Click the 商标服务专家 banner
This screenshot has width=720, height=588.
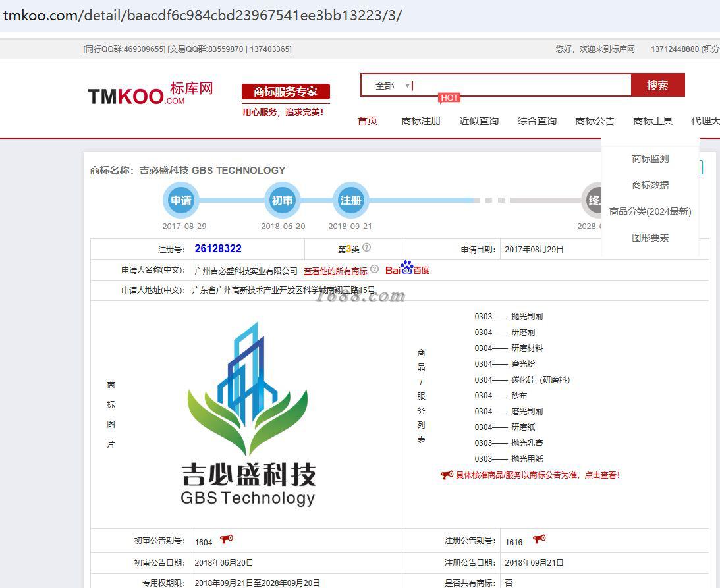click(x=286, y=92)
